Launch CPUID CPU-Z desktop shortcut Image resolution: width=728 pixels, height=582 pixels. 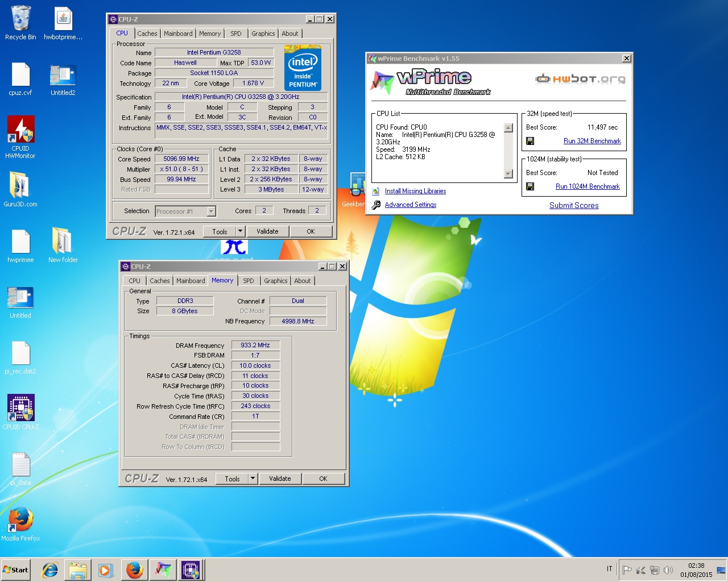tap(20, 412)
